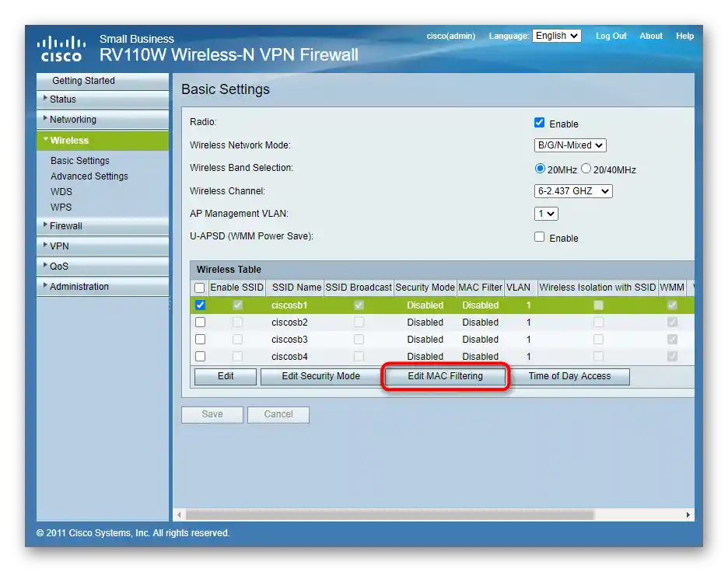
Task: Toggle Enable SSID checkbox for ciscosb2
Action: pos(237,322)
